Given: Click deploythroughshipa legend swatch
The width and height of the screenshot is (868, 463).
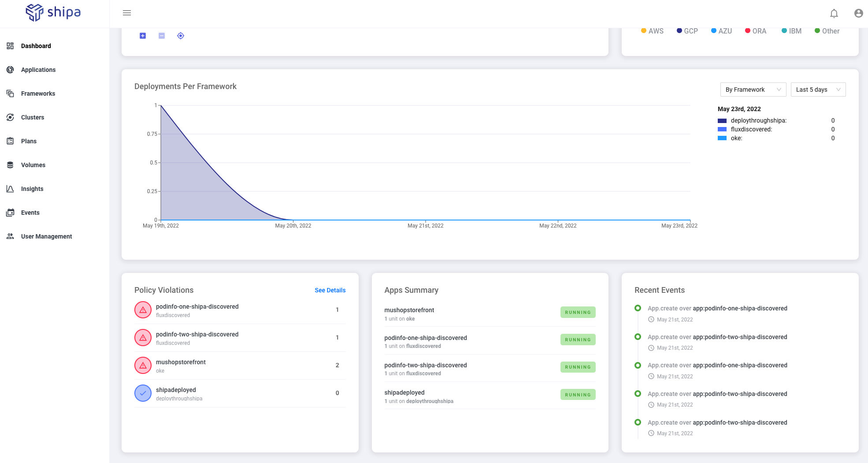Looking at the screenshot, I should tap(722, 120).
